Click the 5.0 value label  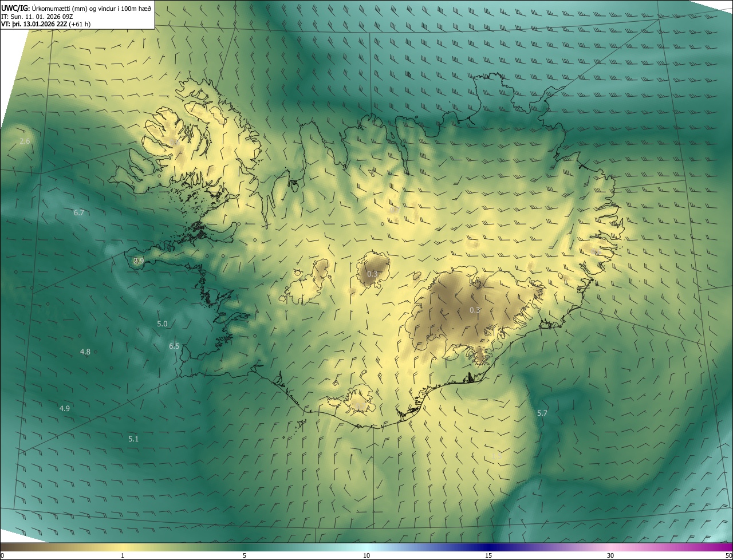coord(162,324)
